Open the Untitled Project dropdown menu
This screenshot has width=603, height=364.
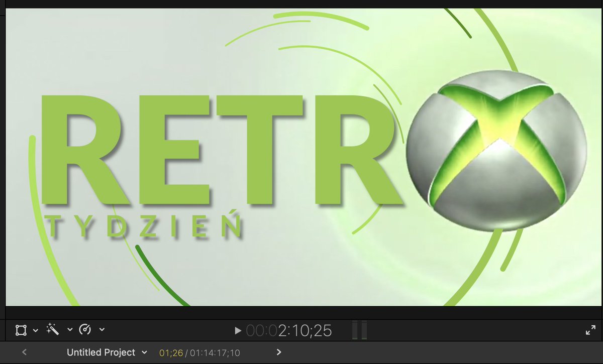(107, 352)
